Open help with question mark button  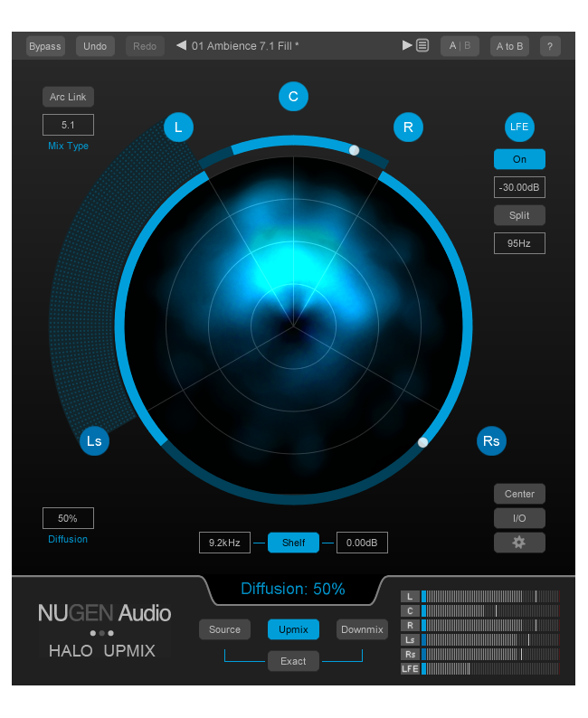550,46
